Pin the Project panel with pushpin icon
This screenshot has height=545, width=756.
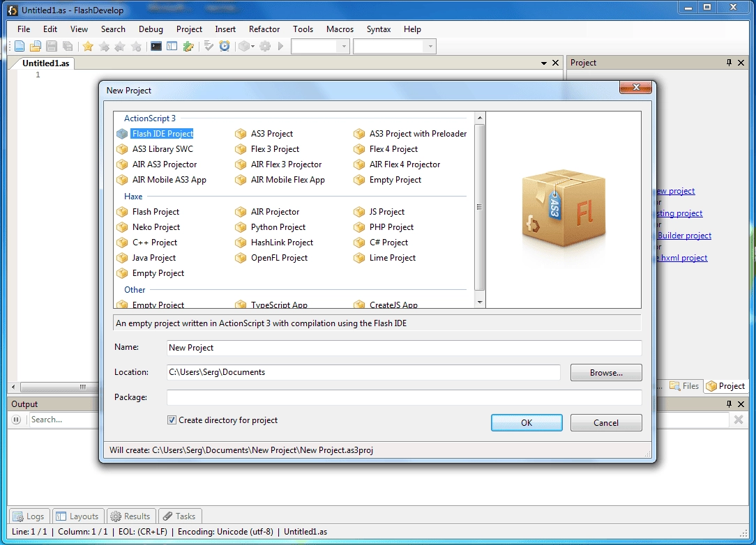729,63
